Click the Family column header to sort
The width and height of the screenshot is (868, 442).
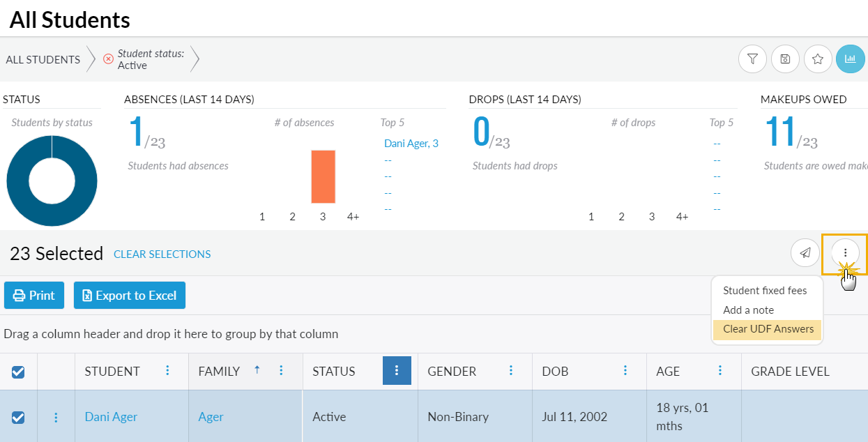(219, 372)
